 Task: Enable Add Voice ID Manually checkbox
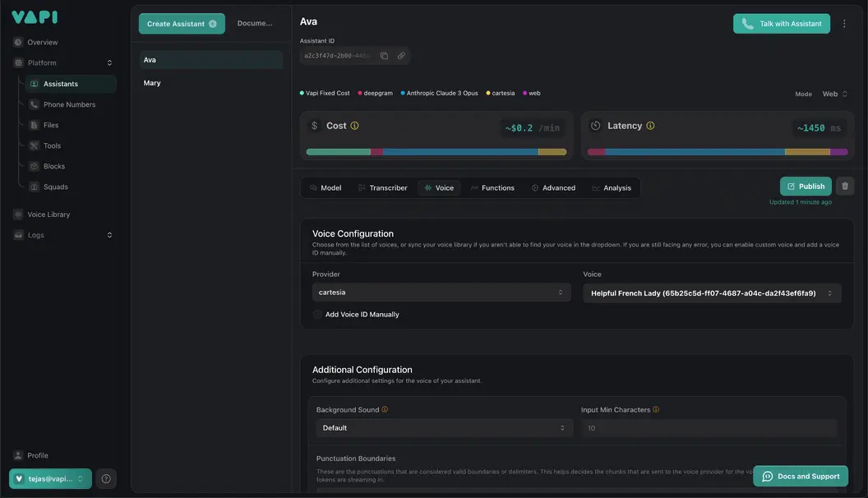pyautogui.click(x=317, y=314)
